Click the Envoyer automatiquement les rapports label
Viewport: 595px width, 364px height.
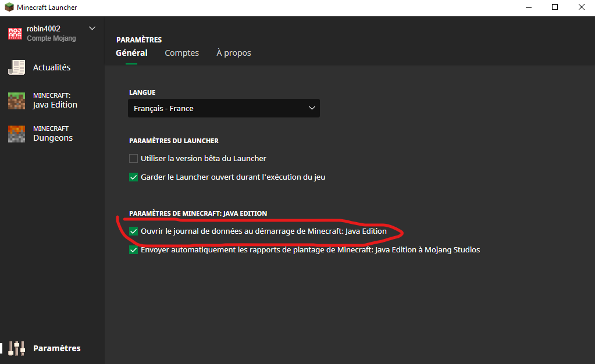click(311, 250)
